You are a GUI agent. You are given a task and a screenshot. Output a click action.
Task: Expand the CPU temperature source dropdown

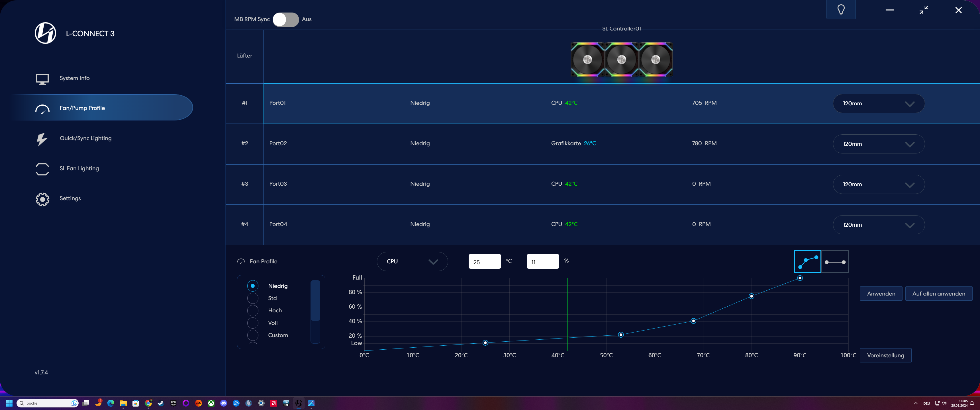pyautogui.click(x=412, y=262)
